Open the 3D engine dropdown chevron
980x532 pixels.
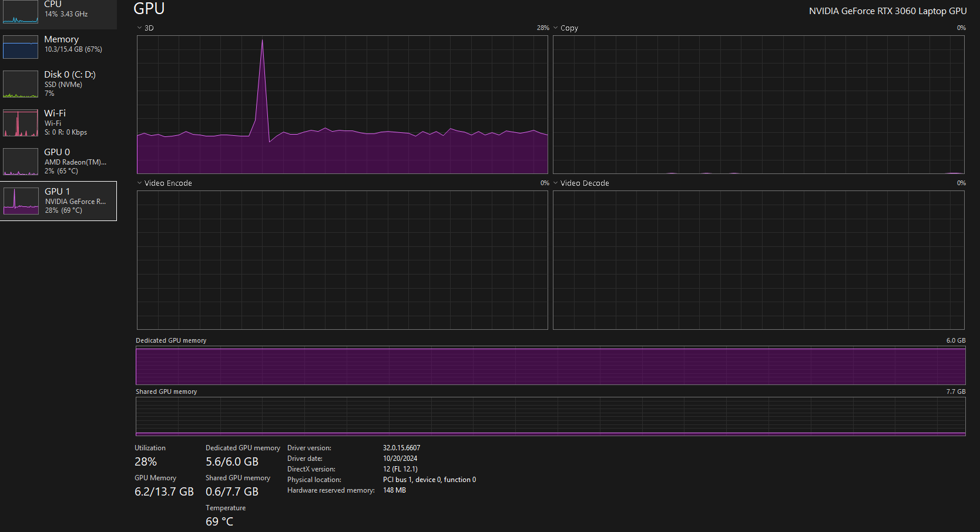[x=139, y=28]
